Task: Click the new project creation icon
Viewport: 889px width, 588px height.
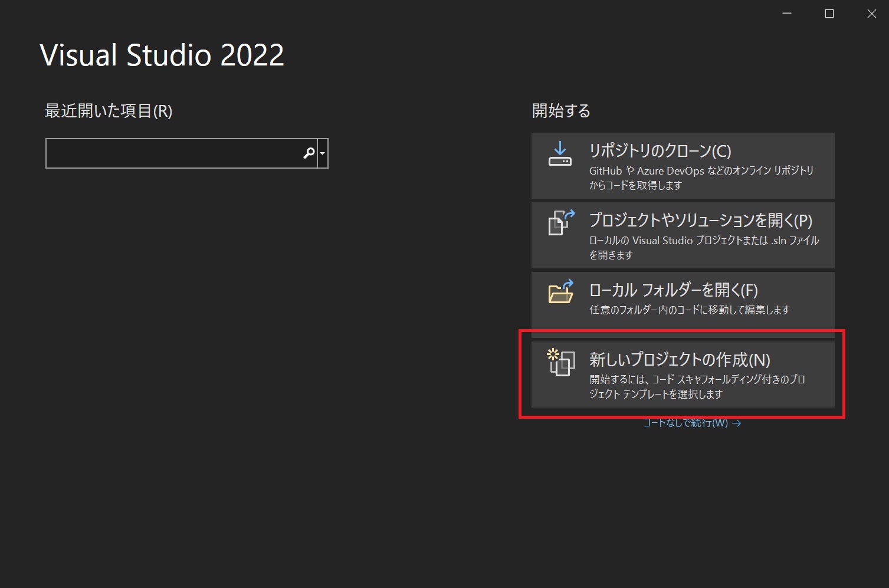Action: pyautogui.click(x=561, y=362)
